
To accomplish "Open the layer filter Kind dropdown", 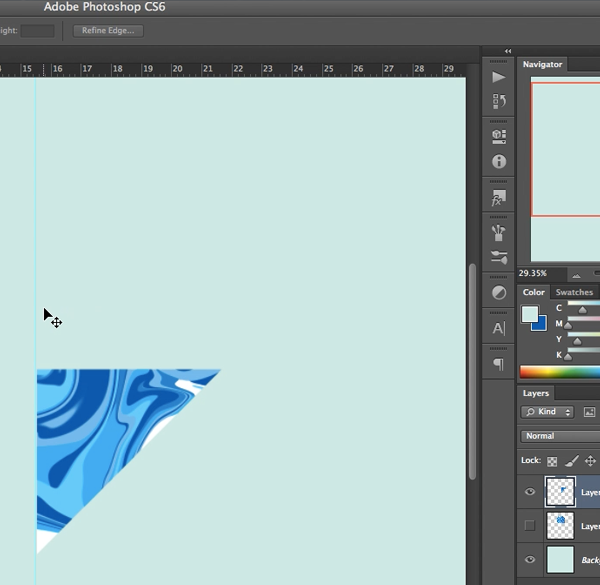I will (548, 412).
